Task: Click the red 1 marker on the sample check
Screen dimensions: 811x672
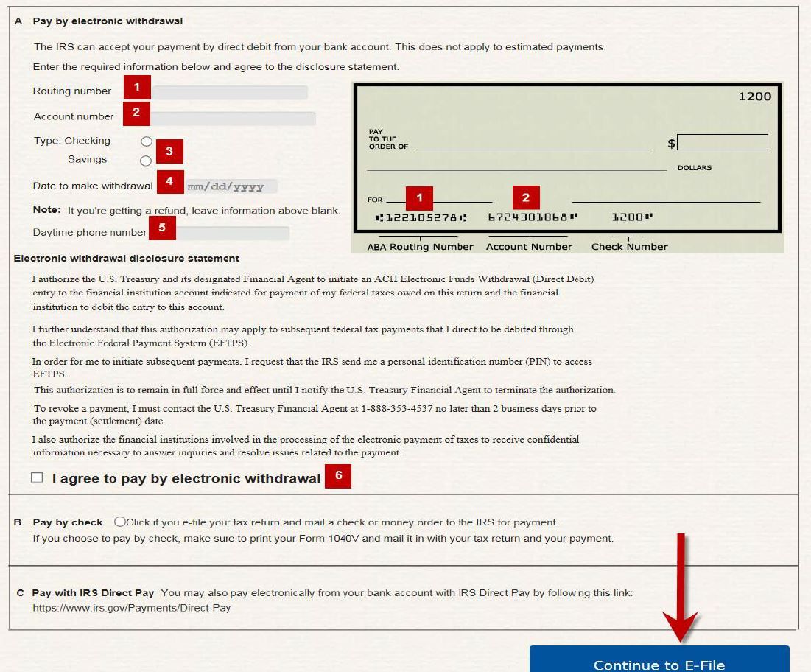Action: pos(419,197)
